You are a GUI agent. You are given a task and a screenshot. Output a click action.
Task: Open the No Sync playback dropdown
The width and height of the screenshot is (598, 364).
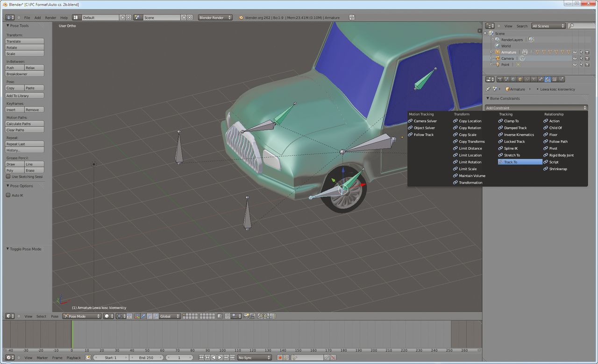pos(255,357)
